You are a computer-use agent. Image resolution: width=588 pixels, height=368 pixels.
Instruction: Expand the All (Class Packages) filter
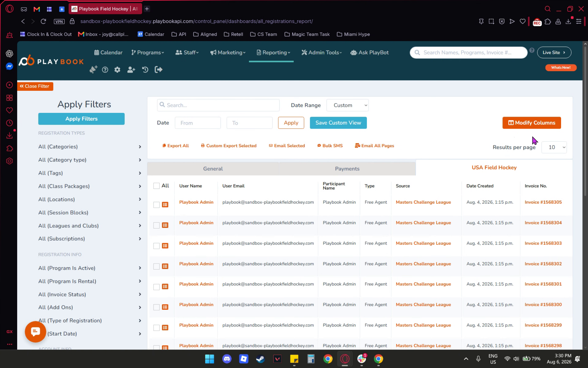point(90,186)
